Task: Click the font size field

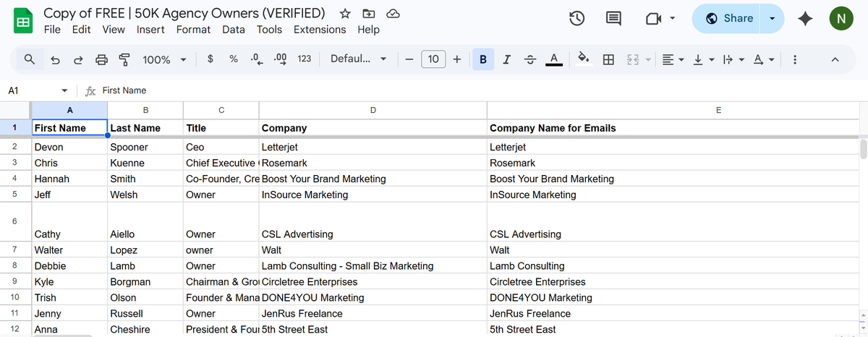Action: [x=433, y=59]
